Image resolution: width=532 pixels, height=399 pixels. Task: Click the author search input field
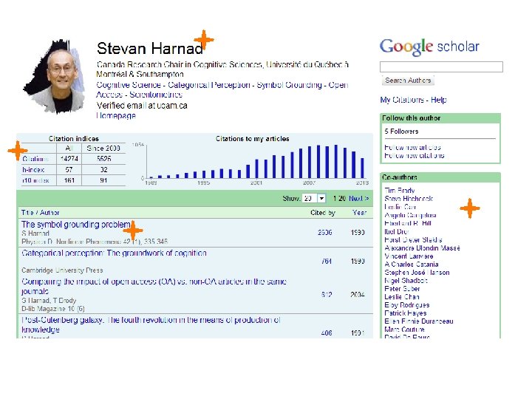(441, 66)
